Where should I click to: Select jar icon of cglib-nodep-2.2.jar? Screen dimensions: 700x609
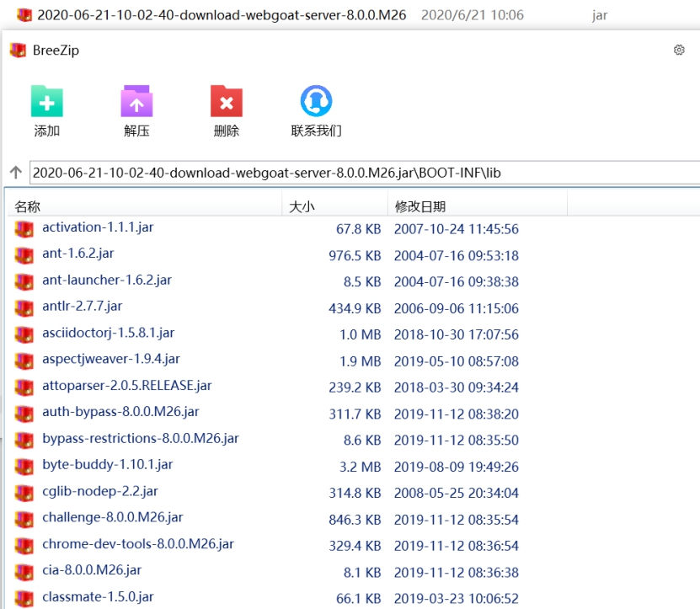click(24, 493)
